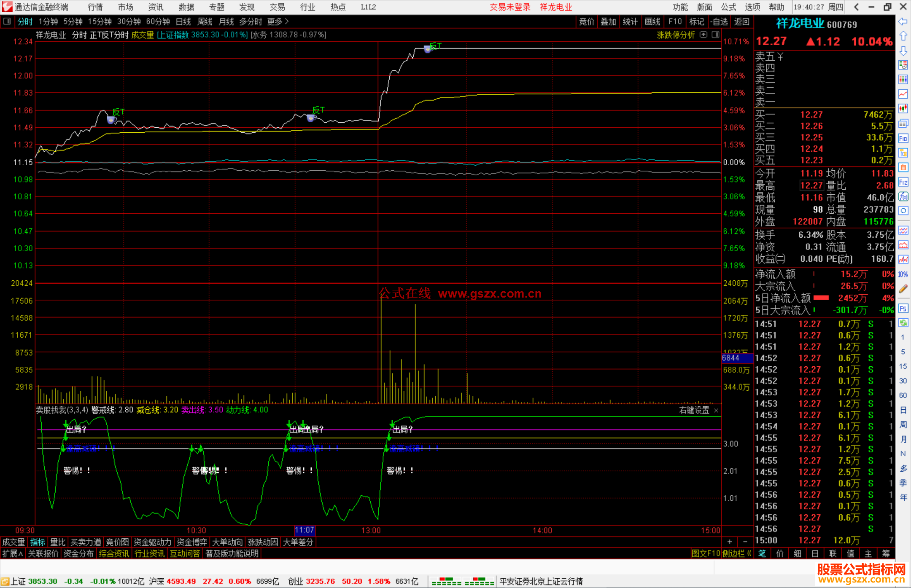This screenshot has width=911, height=588.
Task: Click the orange pencil draw icon
Action: click(x=903, y=289)
